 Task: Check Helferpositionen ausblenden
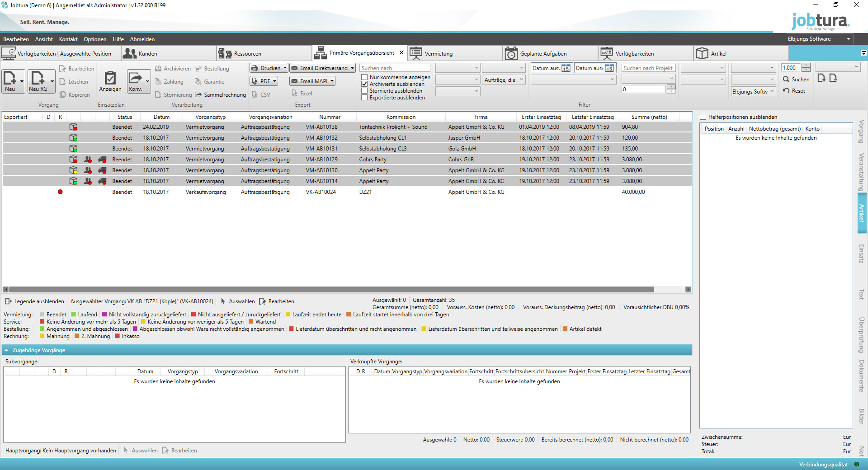click(703, 117)
